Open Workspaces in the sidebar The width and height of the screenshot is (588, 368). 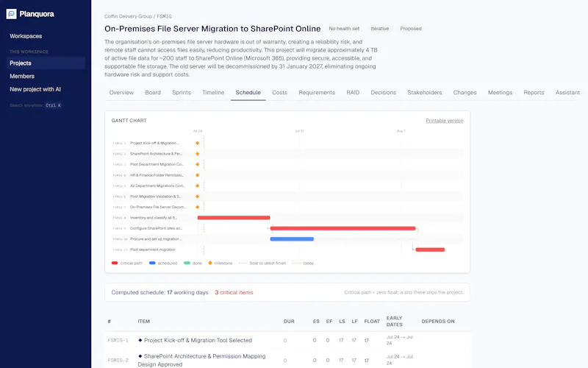[x=26, y=36]
